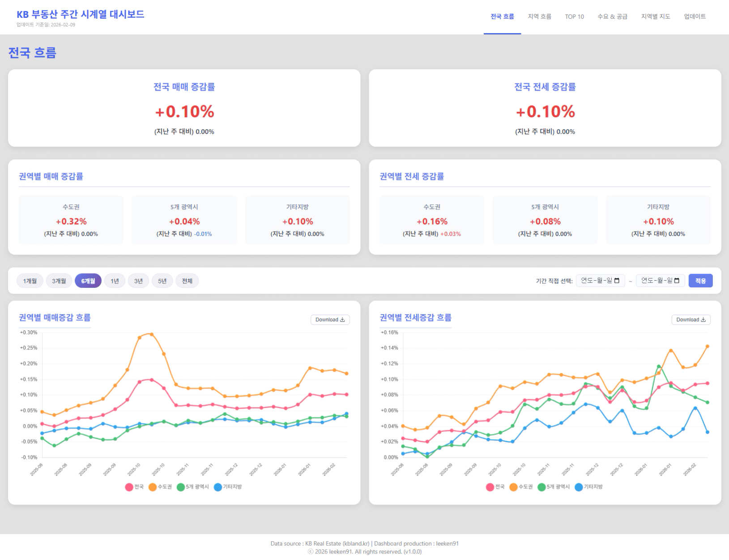Download the 권역별 전세증감 흐름 chart
The image size is (729, 560).
[691, 320]
